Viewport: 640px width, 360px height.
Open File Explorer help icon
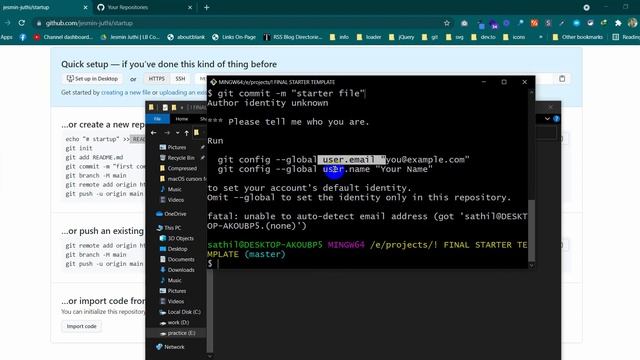point(556,119)
